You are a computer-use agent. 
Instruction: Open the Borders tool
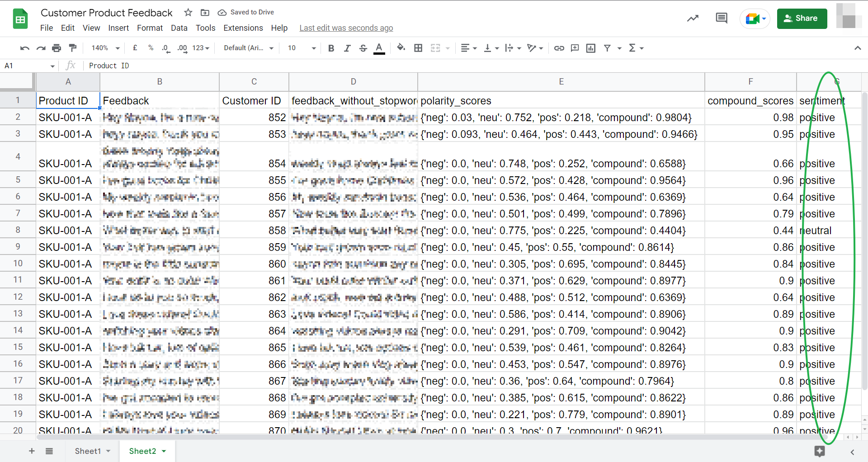(418, 48)
